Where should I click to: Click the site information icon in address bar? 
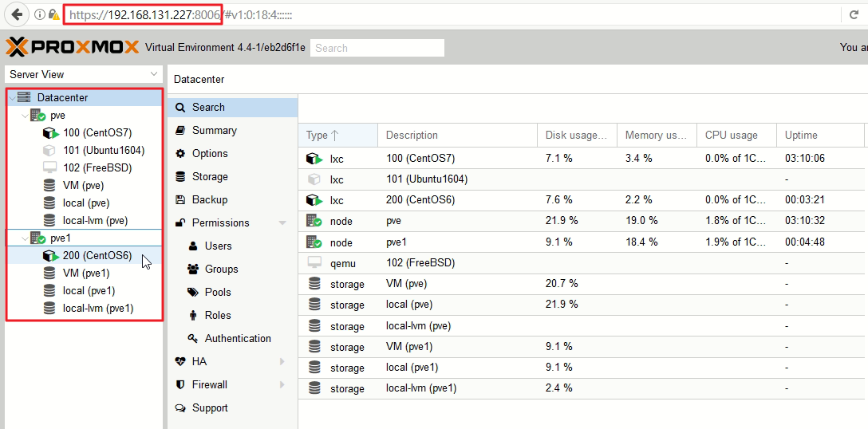[39, 14]
